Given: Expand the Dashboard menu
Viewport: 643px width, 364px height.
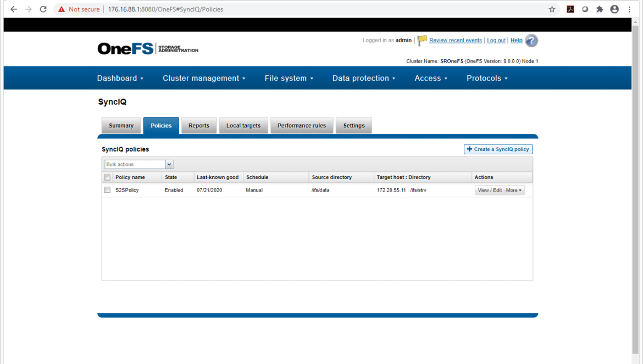Looking at the screenshot, I should (x=120, y=78).
